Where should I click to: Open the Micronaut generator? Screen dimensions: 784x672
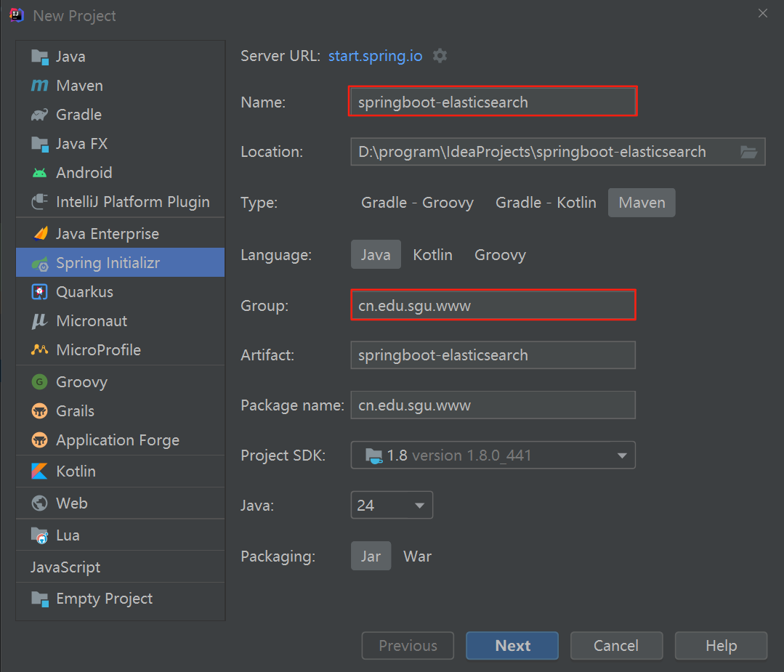point(39,320)
